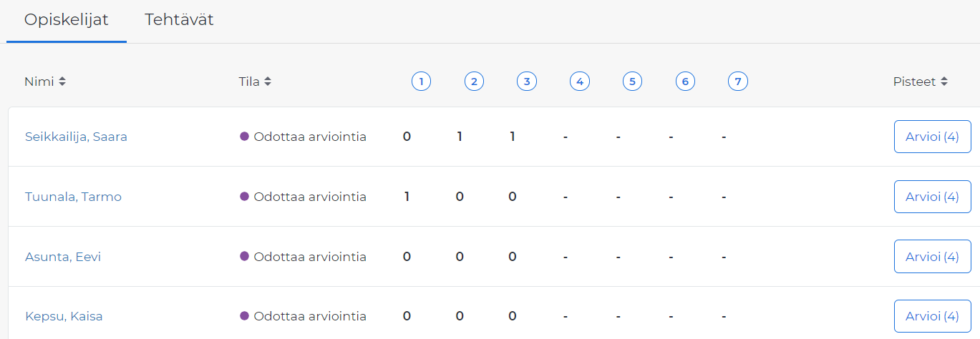Open student Asunta, Eevi link

(x=63, y=257)
